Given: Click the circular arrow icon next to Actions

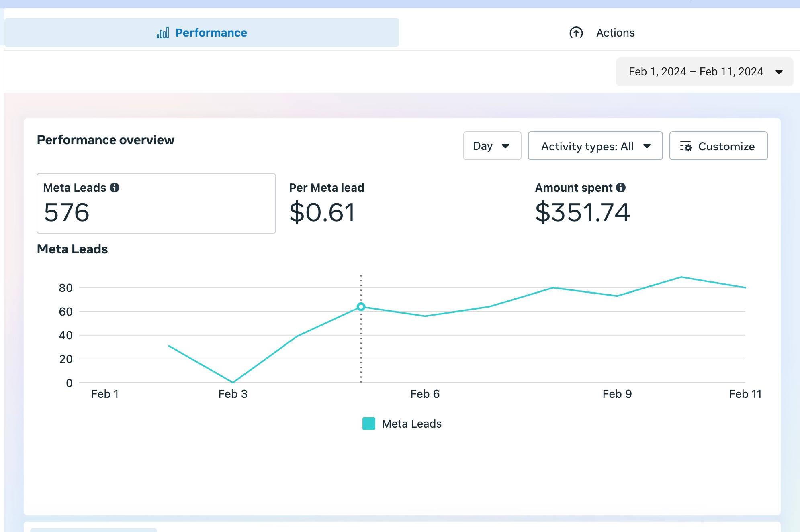Looking at the screenshot, I should pyautogui.click(x=576, y=33).
